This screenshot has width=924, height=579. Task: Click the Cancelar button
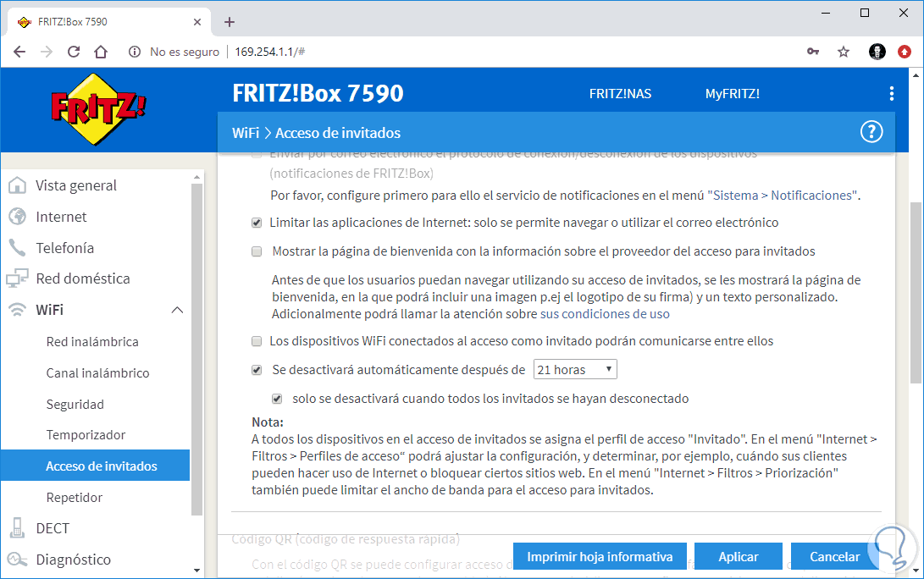point(834,557)
